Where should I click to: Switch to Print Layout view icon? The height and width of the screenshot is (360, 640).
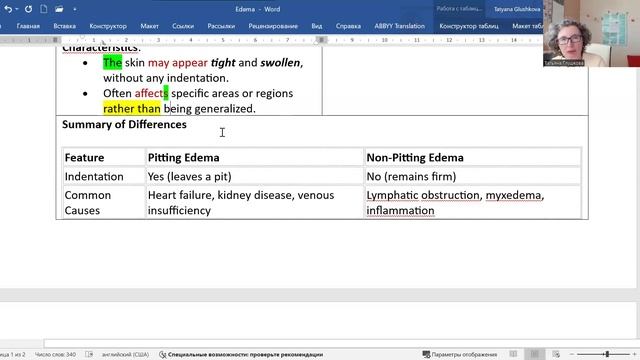pos(535,354)
